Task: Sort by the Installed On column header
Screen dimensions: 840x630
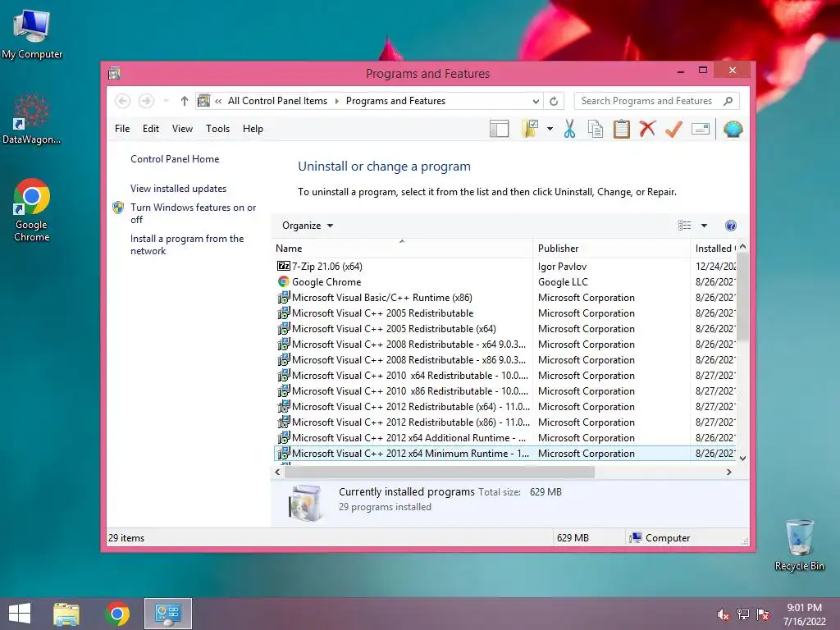Action: 714,248
